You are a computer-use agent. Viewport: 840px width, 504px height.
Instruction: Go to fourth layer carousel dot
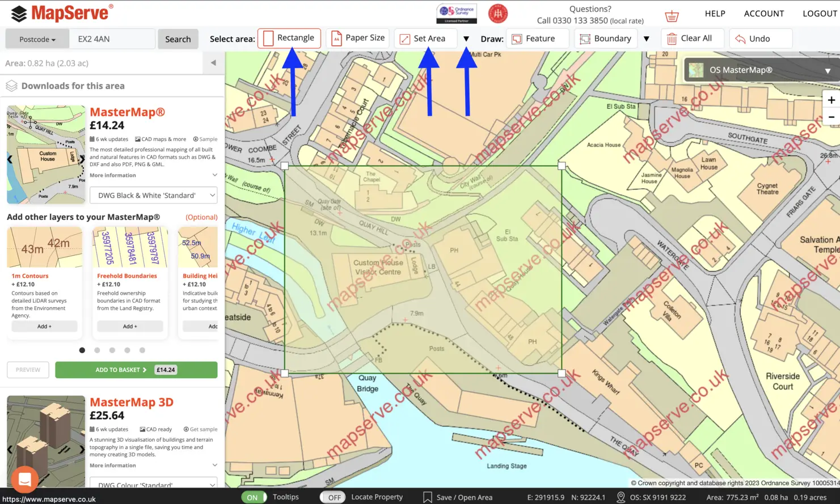(127, 350)
